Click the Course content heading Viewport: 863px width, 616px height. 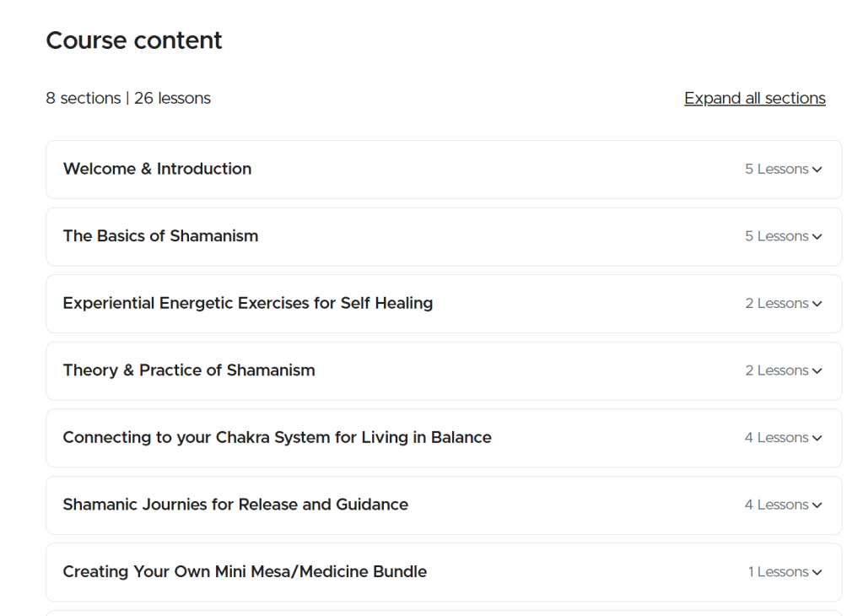coord(134,40)
